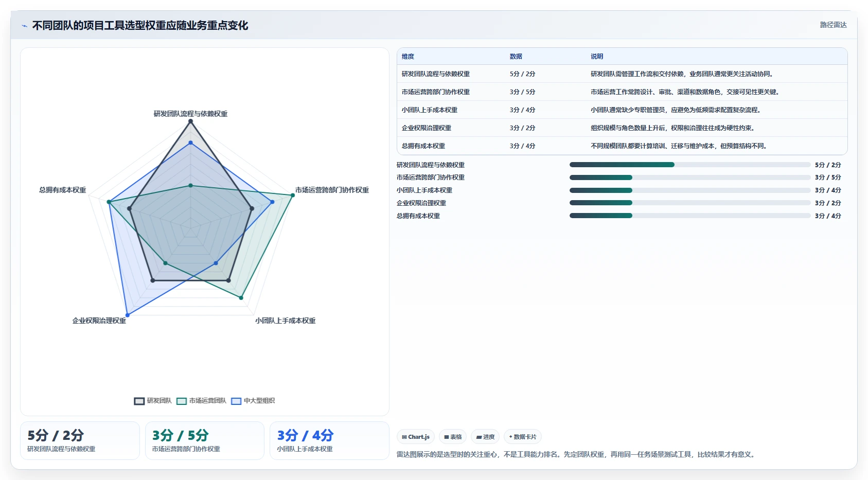Click the progress list label 企业权限治理权重
This screenshot has width=868, height=480.
[x=421, y=203]
